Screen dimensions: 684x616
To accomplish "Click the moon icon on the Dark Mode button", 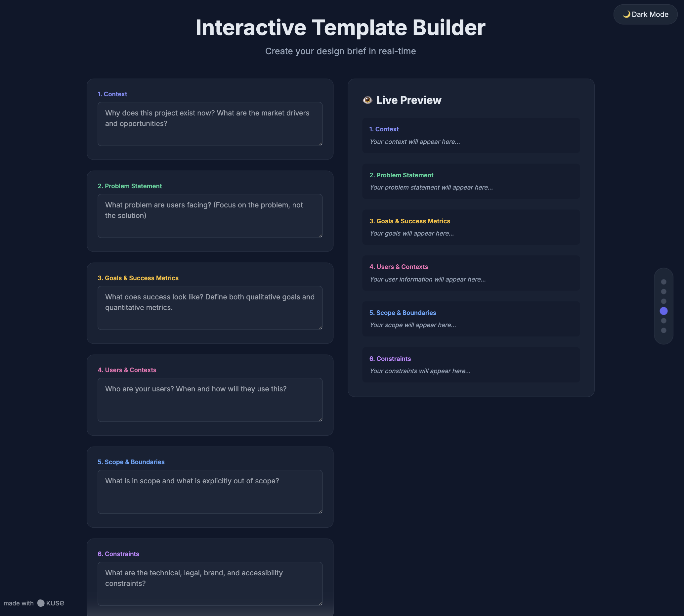I will tap(626, 14).
